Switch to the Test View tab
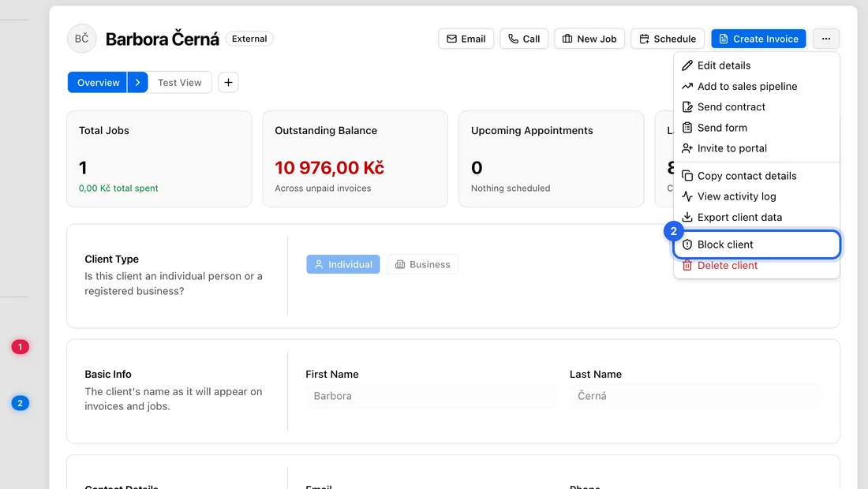868x489 pixels. [x=179, y=83]
